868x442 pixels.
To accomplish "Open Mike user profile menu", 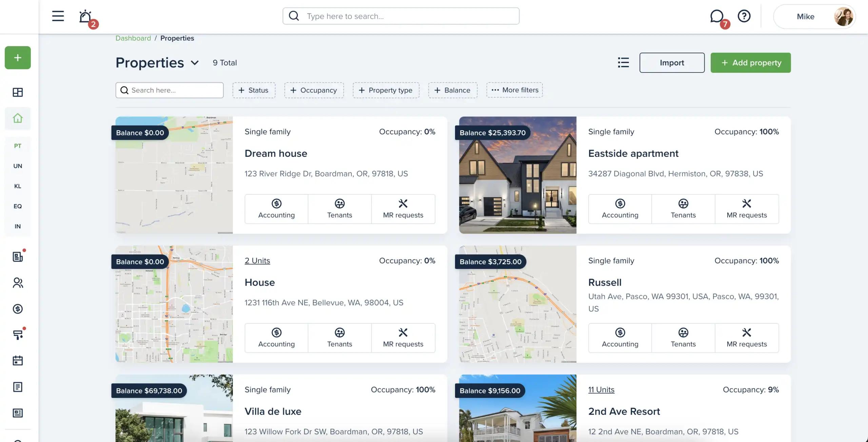I will 814,16.
